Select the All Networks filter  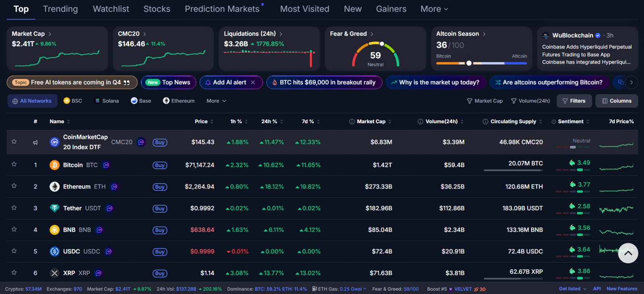pyautogui.click(x=32, y=101)
